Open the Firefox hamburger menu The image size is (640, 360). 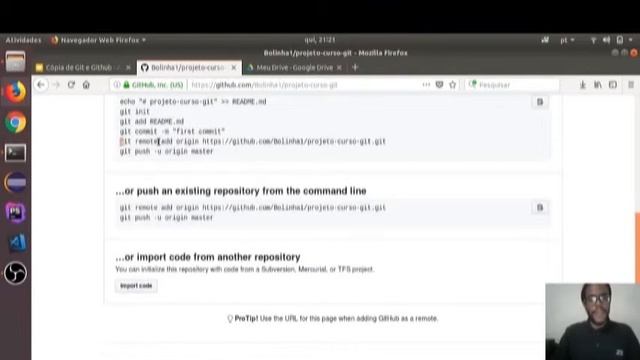(631, 84)
